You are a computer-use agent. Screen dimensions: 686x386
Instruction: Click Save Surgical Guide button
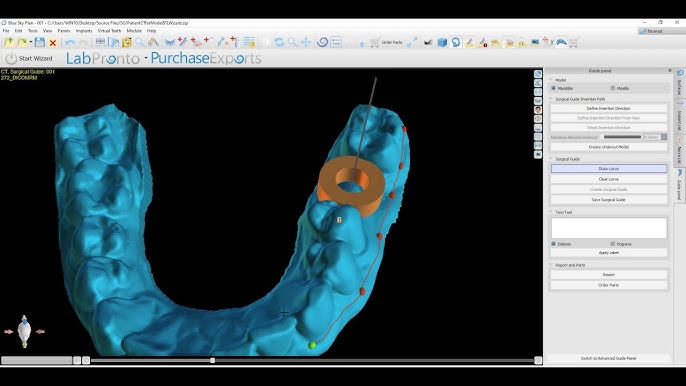click(609, 200)
